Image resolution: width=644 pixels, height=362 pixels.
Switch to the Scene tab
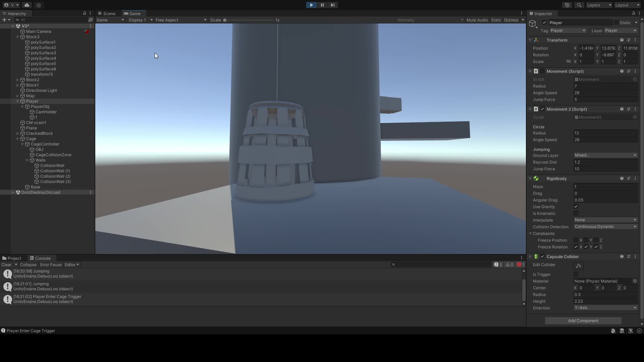point(107,14)
